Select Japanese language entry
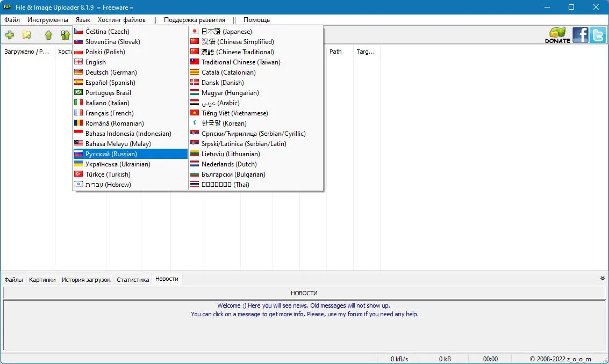Image resolution: width=609 pixels, height=364 pixels. [x=256, y=32]
